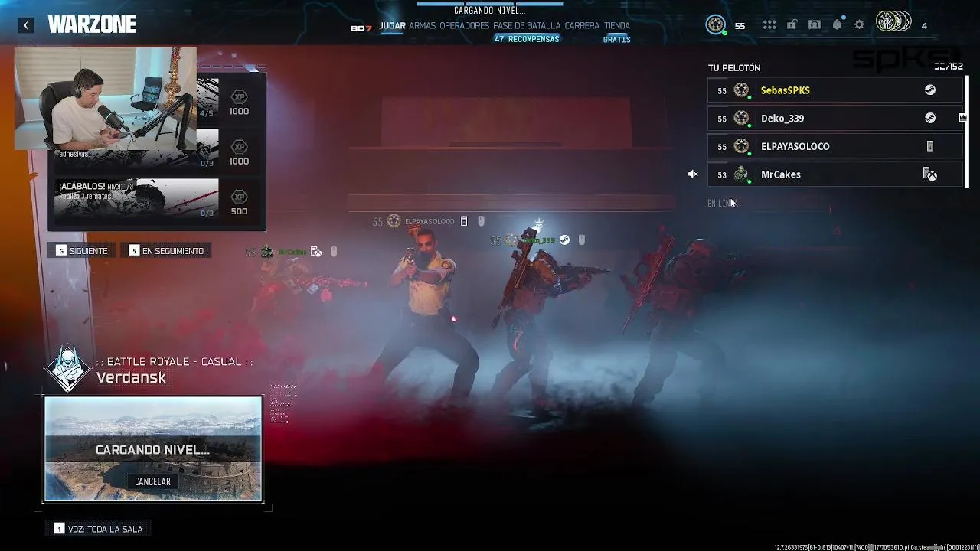Click SIGUIENTE button
Image resolution: width=980 pixels, height=551 pixels.
click(82, 251)
